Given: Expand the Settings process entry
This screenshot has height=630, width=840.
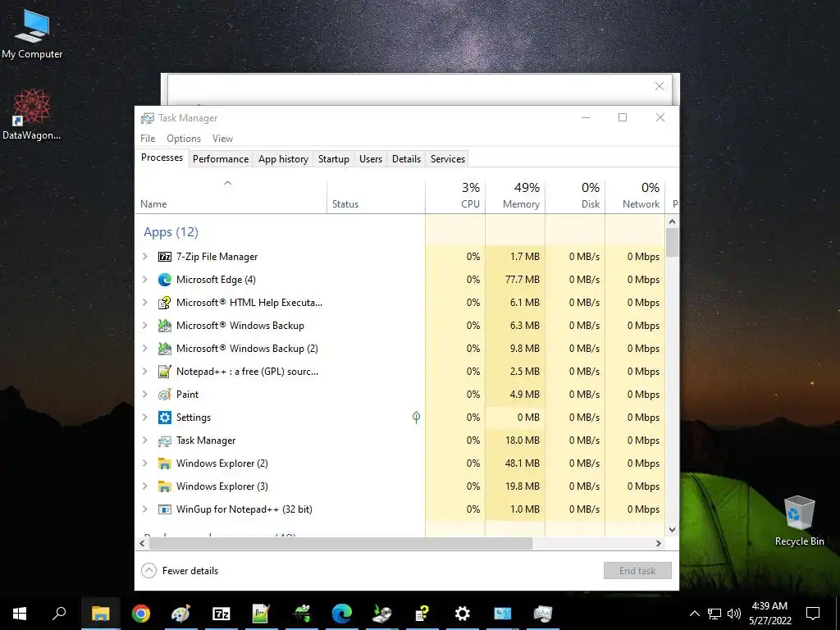Looking at the screenshot, I should 144,418.
